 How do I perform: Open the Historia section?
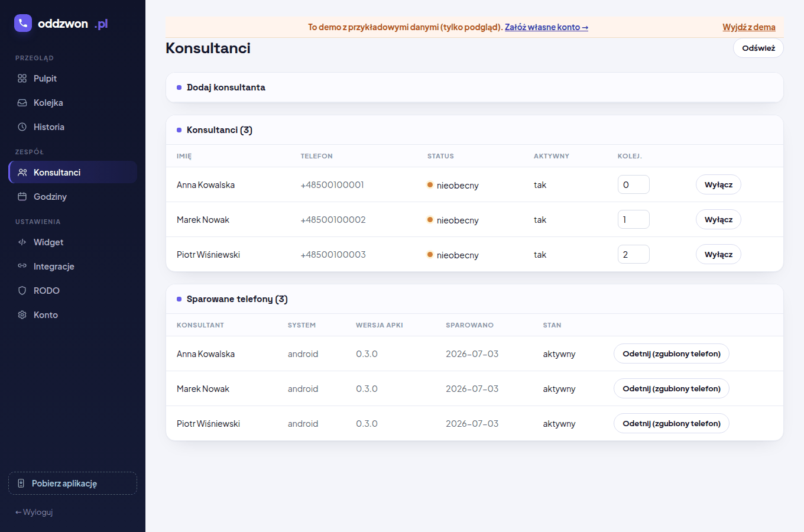(x=73, y=127)
